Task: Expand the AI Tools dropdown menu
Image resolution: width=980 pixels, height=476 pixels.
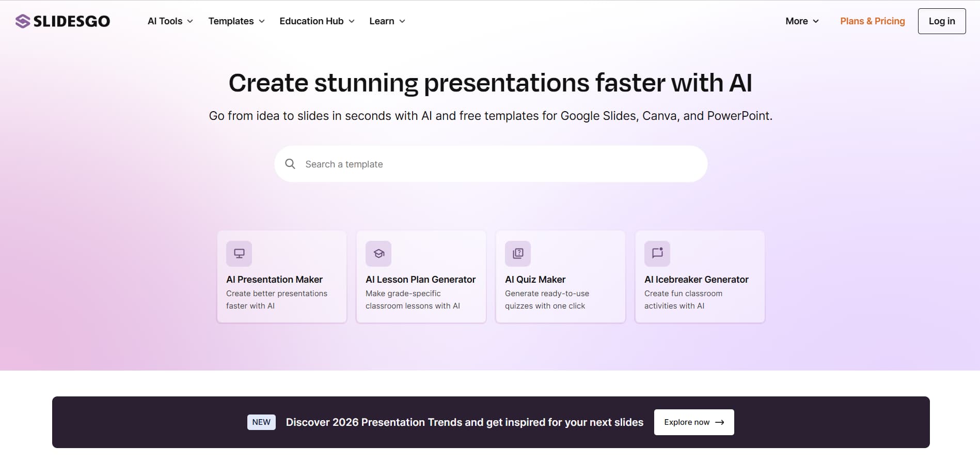Action: point(170,21)
